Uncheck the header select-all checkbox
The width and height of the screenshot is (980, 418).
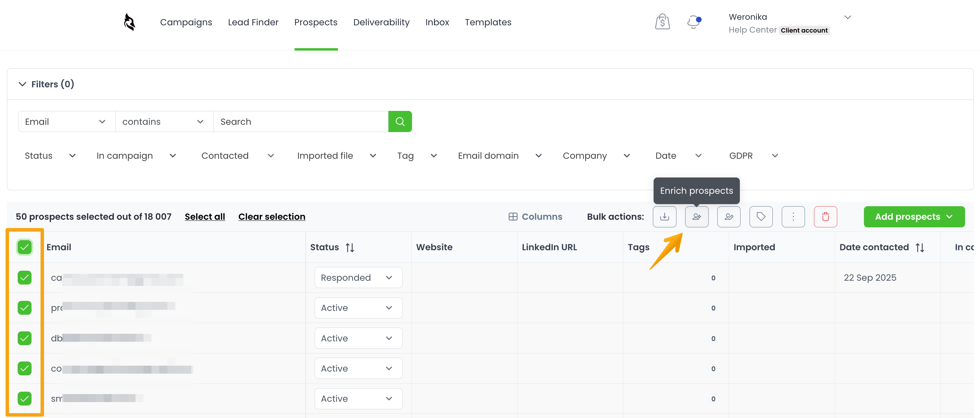pyautogui.click(x=25, y=247)
